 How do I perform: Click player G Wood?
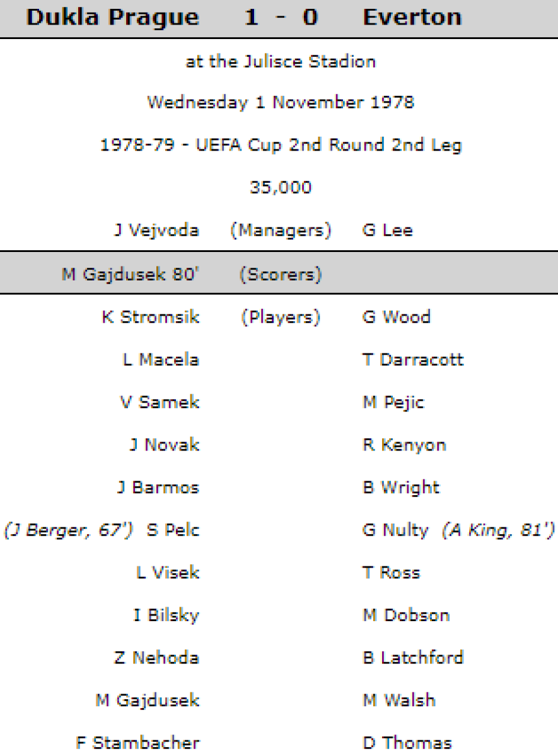397,317
